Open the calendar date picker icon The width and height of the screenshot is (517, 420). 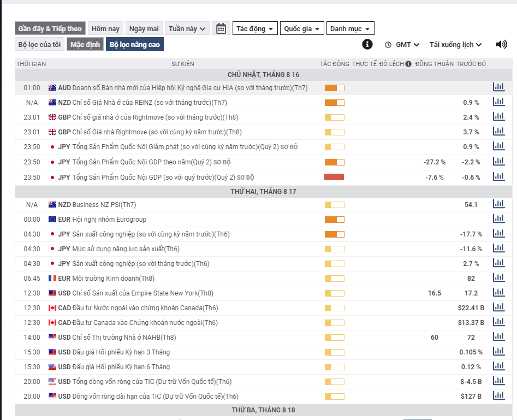(x=221, y=28)
